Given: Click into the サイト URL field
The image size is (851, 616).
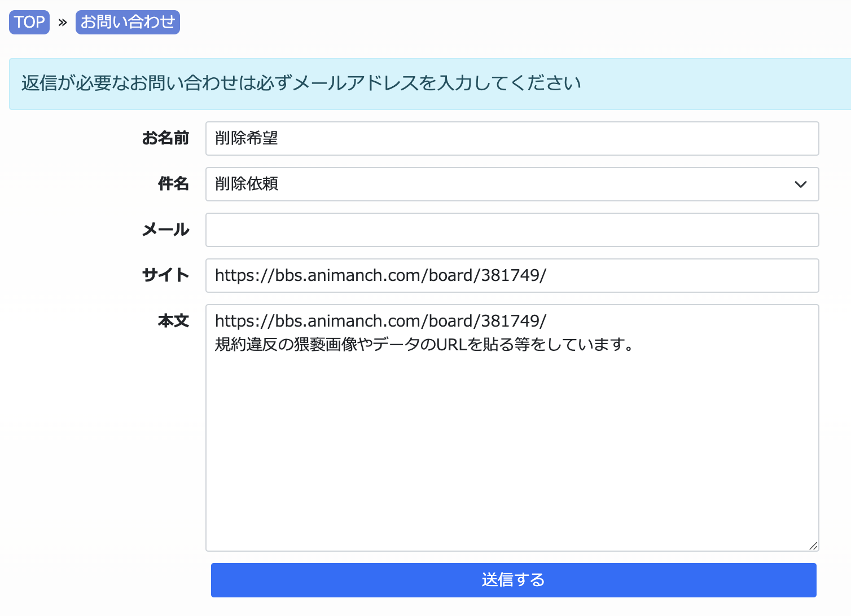Looking at the screenshot, I should pyautogui.click(x=511, y=275).
